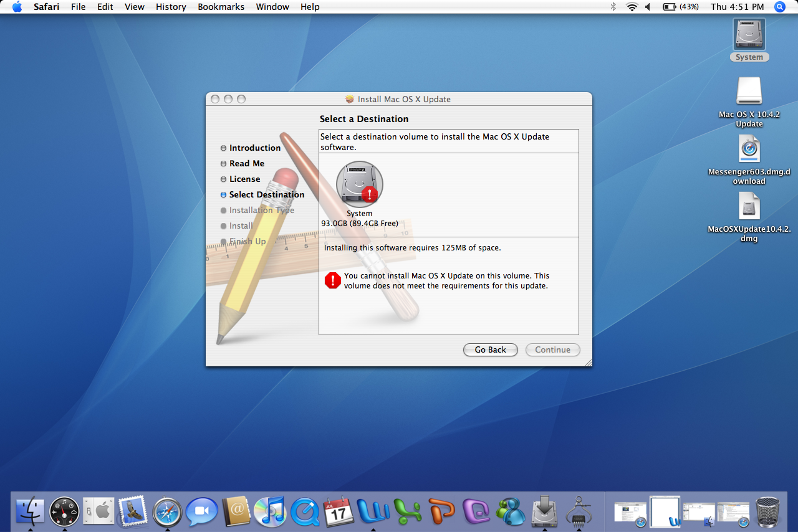Open the Edit menu
The width and height of the screenshot is (798, 532).
pos(105,7)
